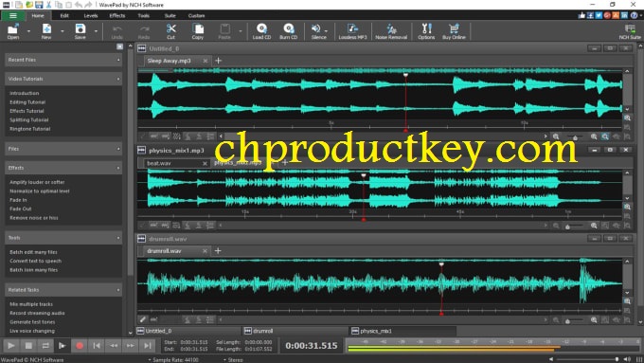The image size is (644, 363).
Task: Click Normalize to optimal level link
Action: coord(40,191)
